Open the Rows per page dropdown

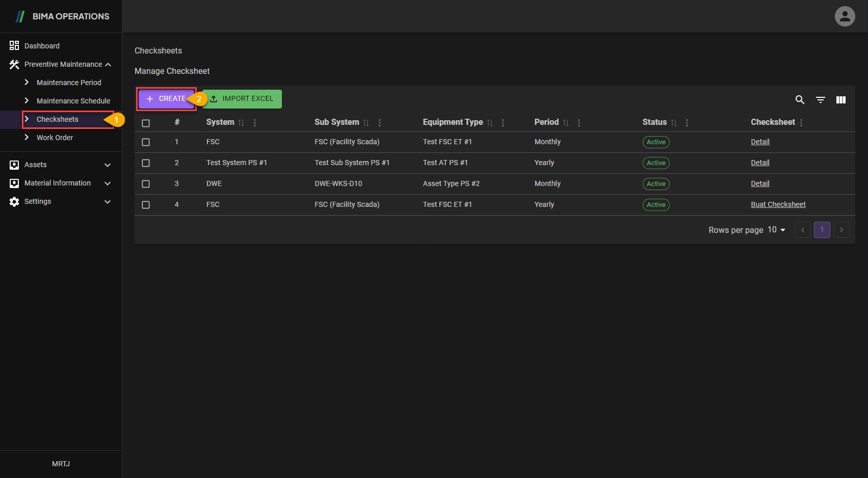pos(776,230)
